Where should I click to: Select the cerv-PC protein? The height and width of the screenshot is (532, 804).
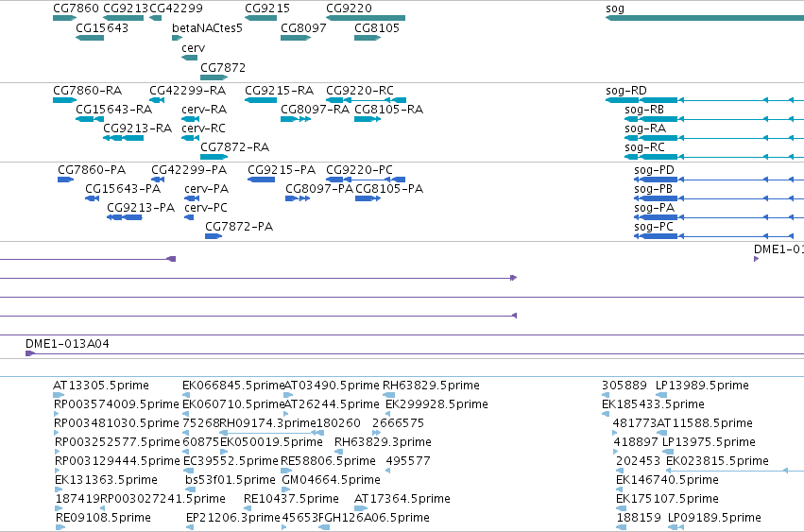click(206, 208)
